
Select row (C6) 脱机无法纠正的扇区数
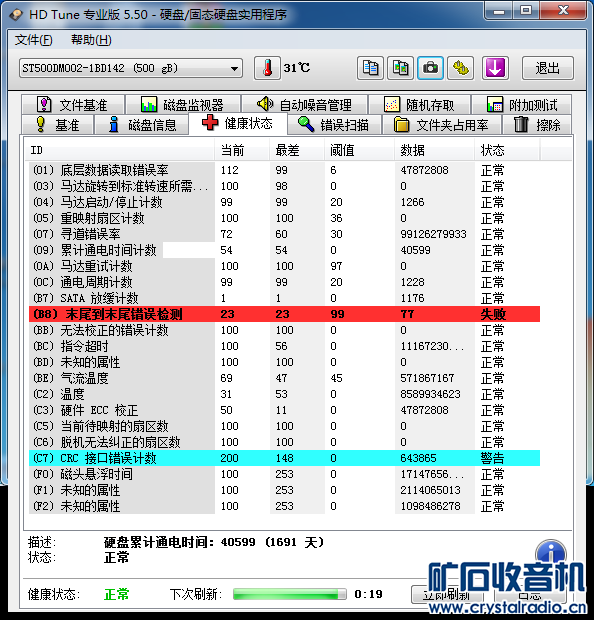tap(284, 442)
